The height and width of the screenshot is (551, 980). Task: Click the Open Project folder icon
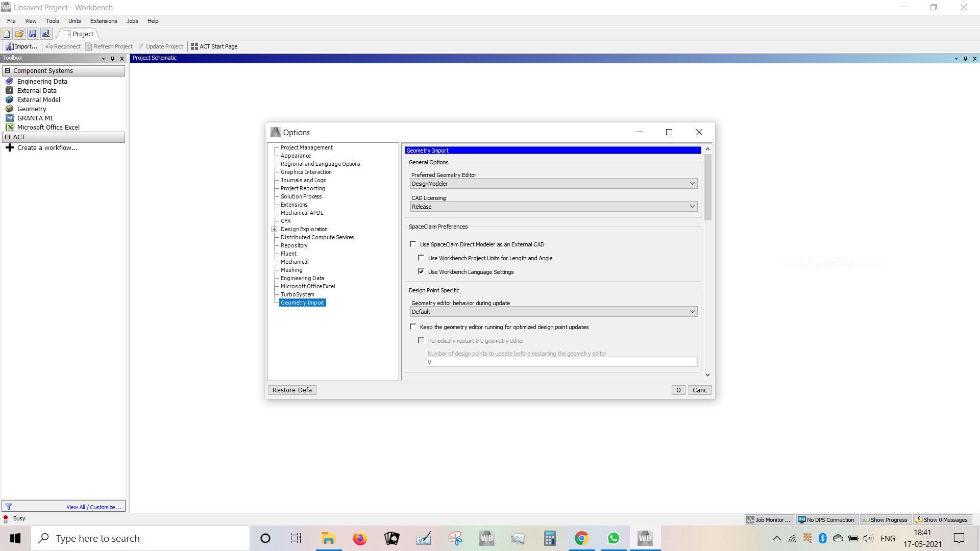pyautogui.click(x=19, y=34)
